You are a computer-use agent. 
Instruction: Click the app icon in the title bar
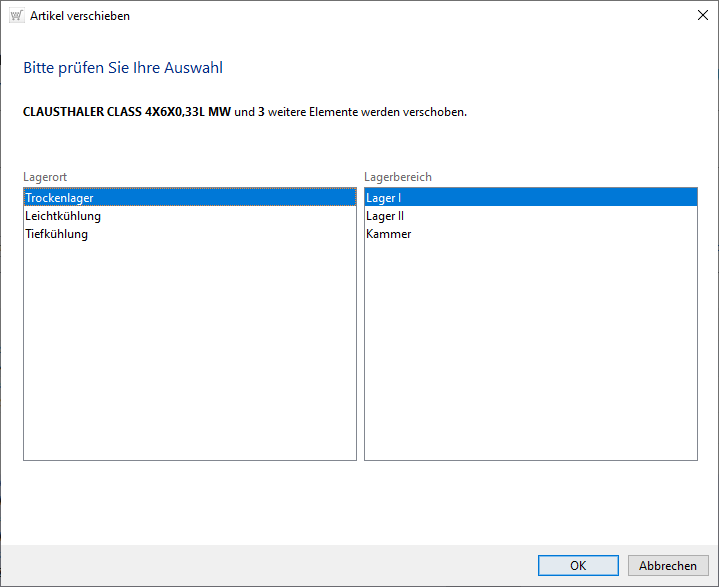[15, 16]
